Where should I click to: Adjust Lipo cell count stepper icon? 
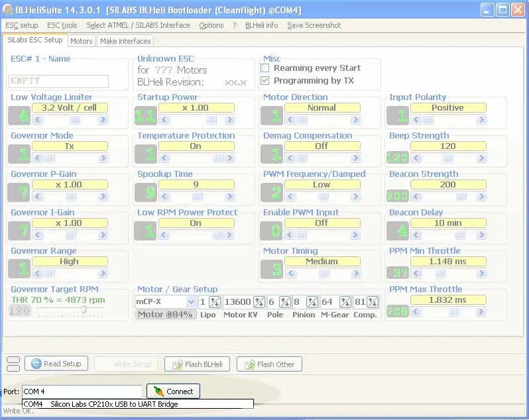[x=214, y=302]
